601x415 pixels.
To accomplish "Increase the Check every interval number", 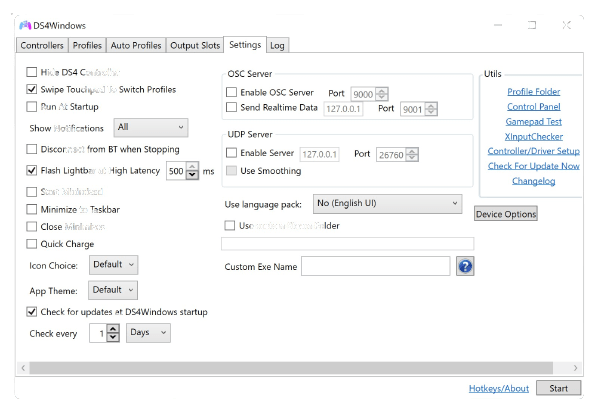I will click(x=113, y=329).
